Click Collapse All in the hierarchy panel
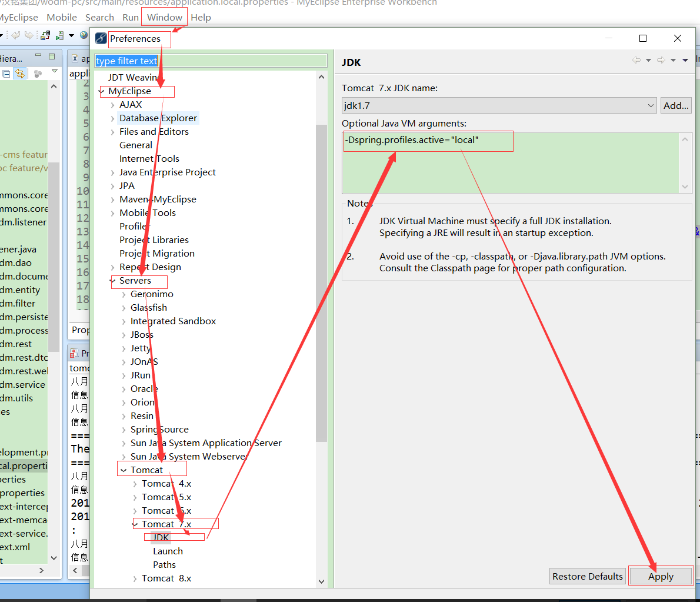 click(6, 74)
